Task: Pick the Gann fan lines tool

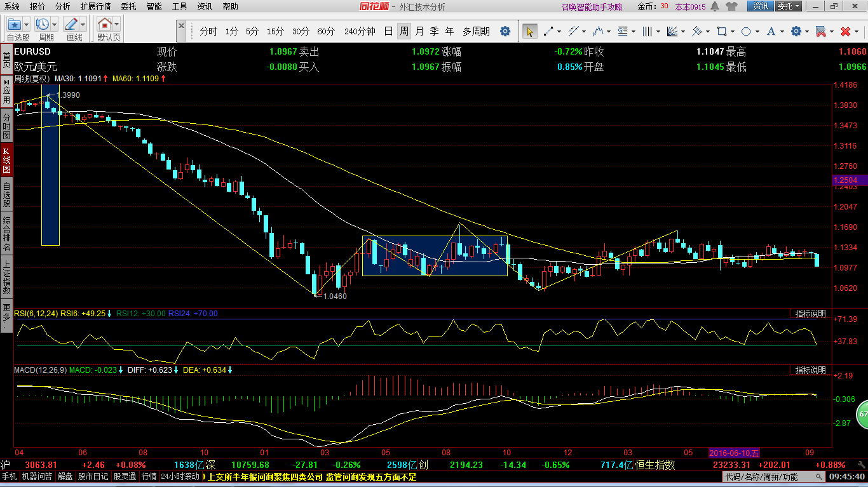Action: (672, 31)
